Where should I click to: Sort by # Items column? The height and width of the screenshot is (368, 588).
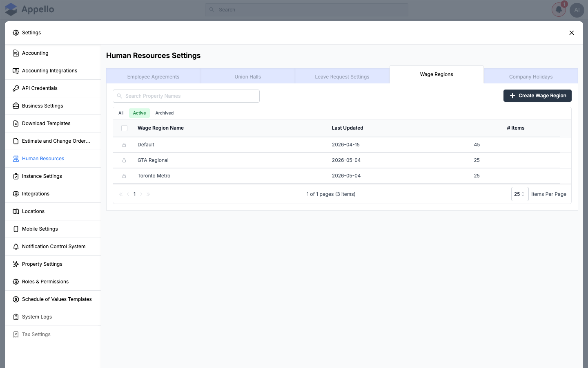pyautogui.click(x=516, y=128)
